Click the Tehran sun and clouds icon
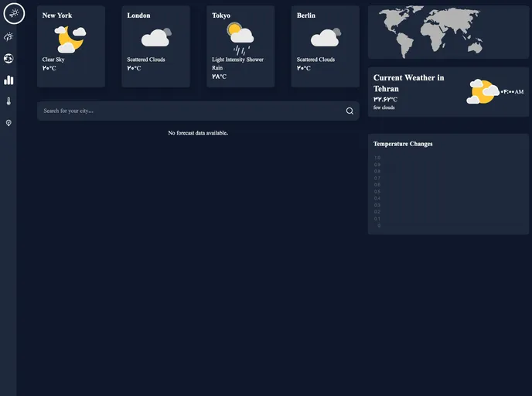The height and width of the screenshot is (396, 532). tap(483, 91)
